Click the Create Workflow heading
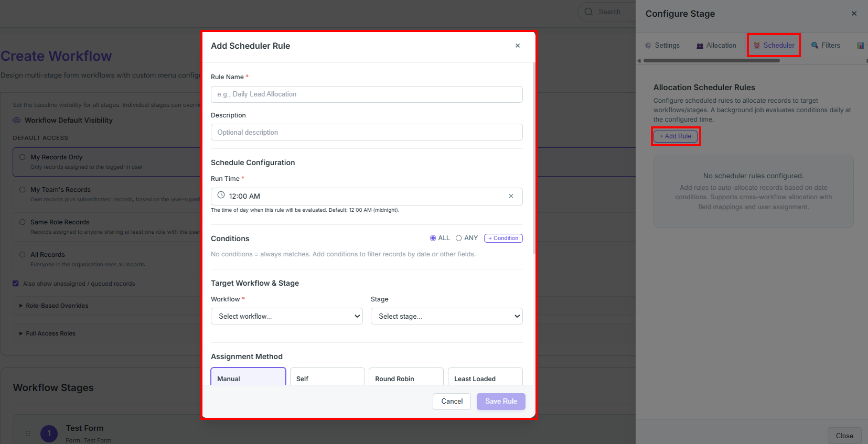868x444 pixels. (56, 56)
